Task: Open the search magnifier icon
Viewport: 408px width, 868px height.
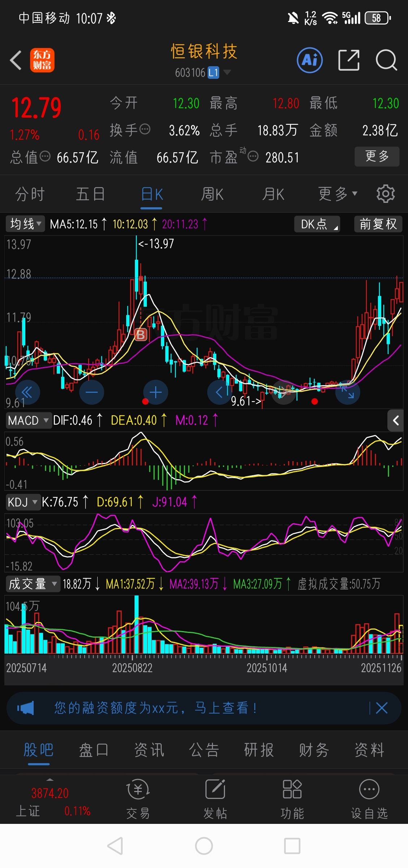Action: coord(386,60)
